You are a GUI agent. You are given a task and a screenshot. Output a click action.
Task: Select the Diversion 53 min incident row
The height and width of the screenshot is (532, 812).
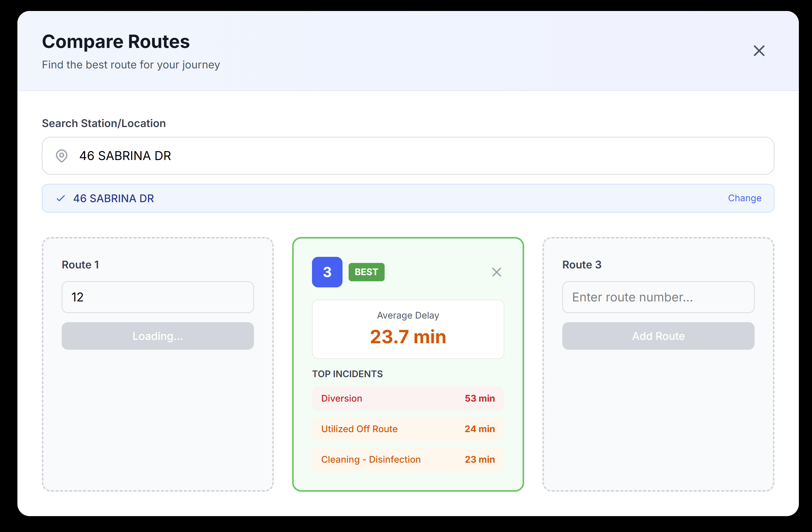click(x=408, y=398)
